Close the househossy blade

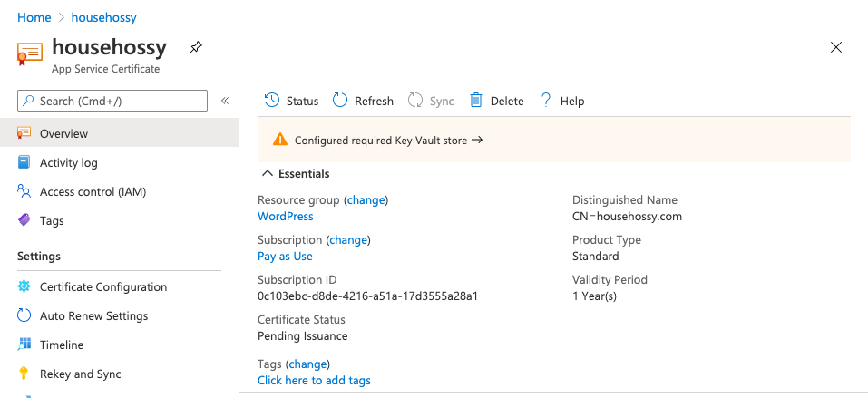[x=836, y=48]
